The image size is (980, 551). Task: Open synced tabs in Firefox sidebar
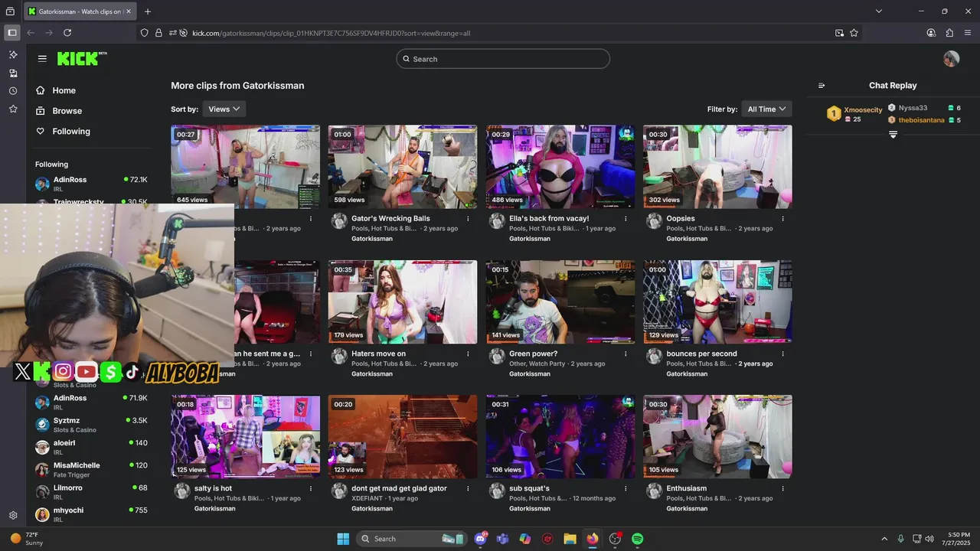(x=13, y=73)
